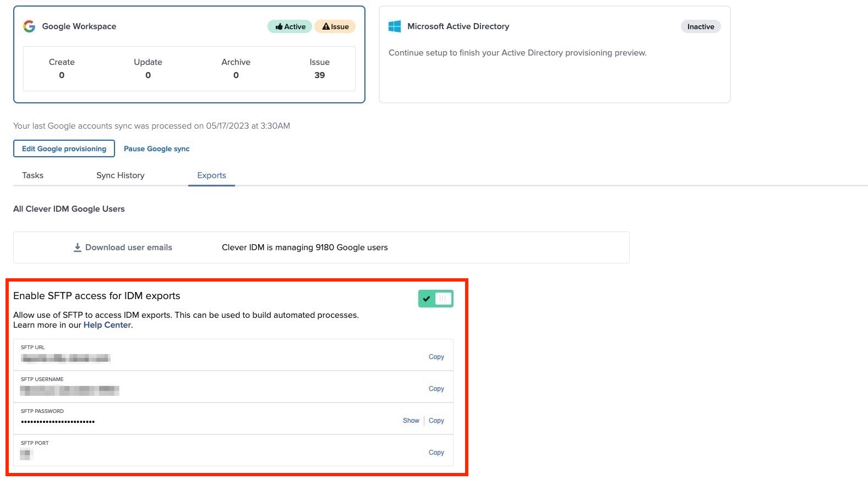The width and height of the screenshot is (868, 485).
Task: Copy the SFTP username
Action: point(436,389)
